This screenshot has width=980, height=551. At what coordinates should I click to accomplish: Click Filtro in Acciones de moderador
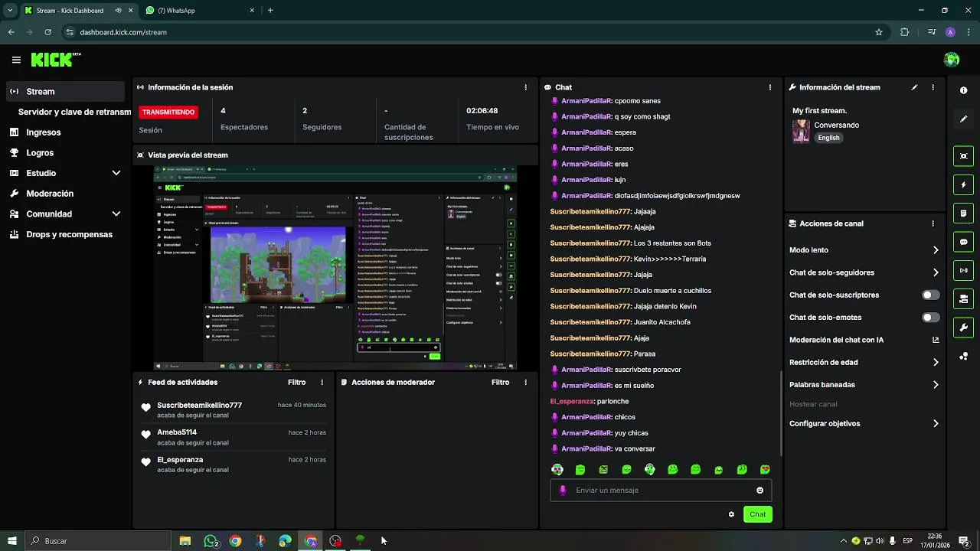[x=500, y=382]
